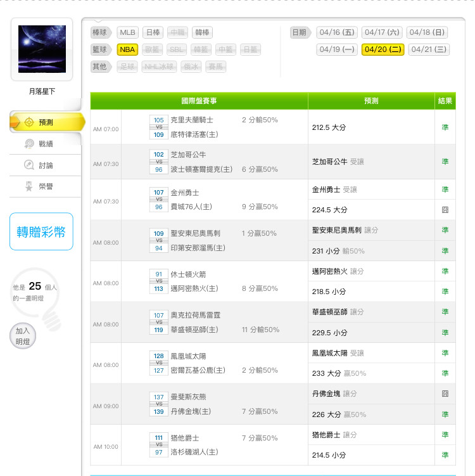Select the 韓籃 league filter

[201, 49]
